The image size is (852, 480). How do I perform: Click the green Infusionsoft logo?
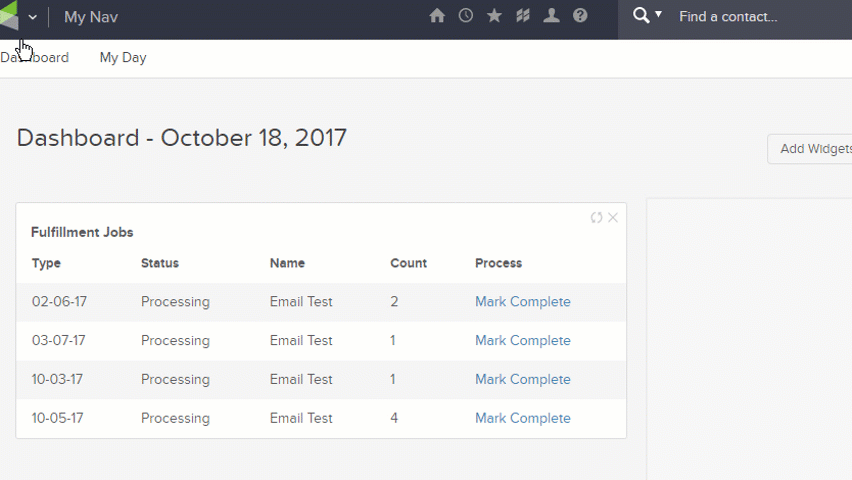click(x=9, y=16)
